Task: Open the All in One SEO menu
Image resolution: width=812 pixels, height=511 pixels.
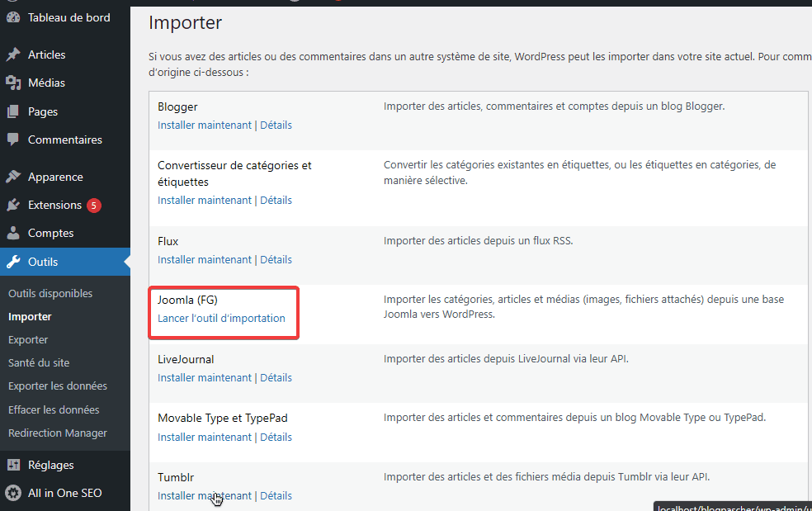Action: [64, 493]
